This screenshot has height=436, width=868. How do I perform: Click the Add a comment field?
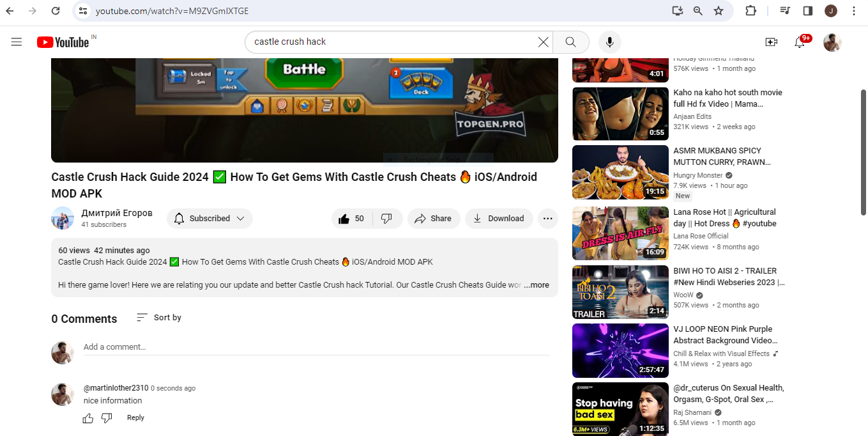[316, 347]
